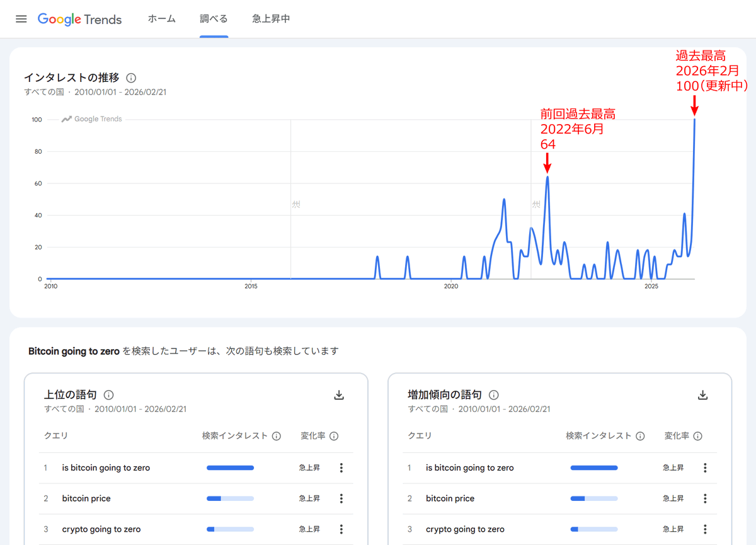Viewport: 756px width, 545px height.
Task: Open help icon beside 上位の語句
Action: 108,395
